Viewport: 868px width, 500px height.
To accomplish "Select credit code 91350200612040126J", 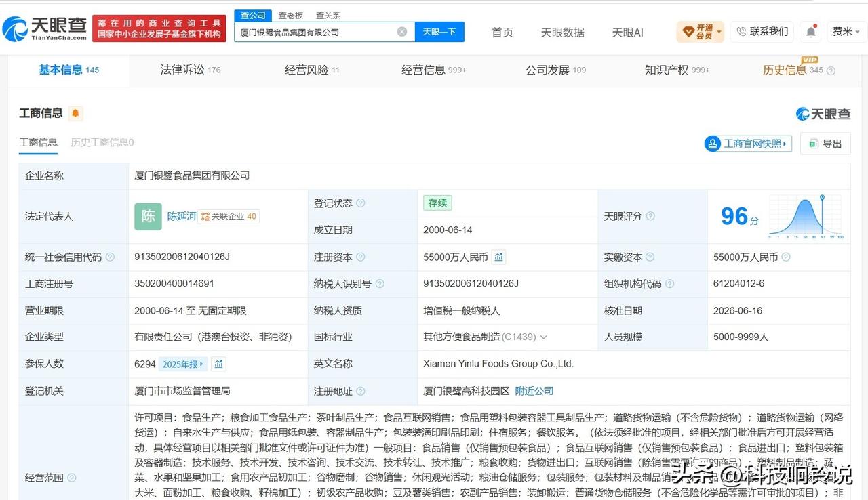I will pos(182,257).
